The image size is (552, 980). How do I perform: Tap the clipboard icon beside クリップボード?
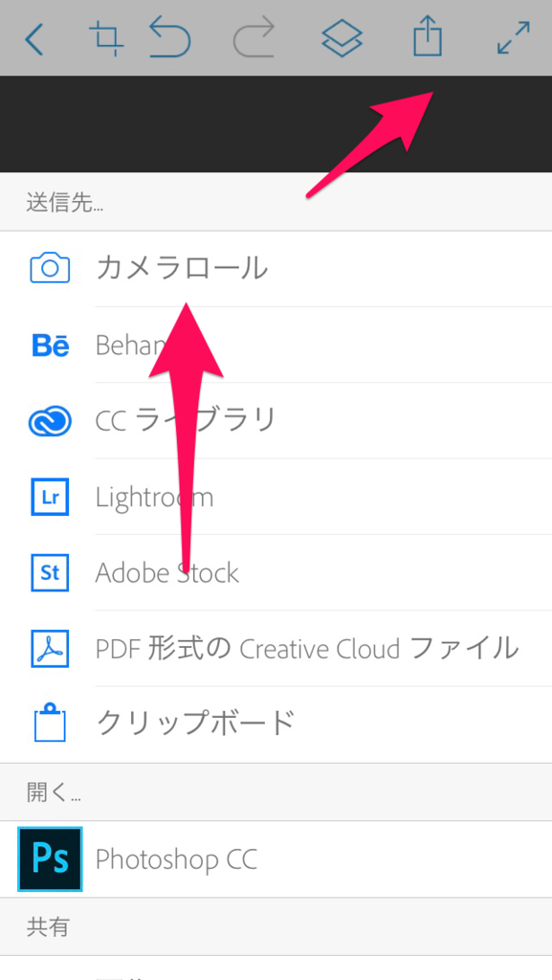(x=49, y=724)
